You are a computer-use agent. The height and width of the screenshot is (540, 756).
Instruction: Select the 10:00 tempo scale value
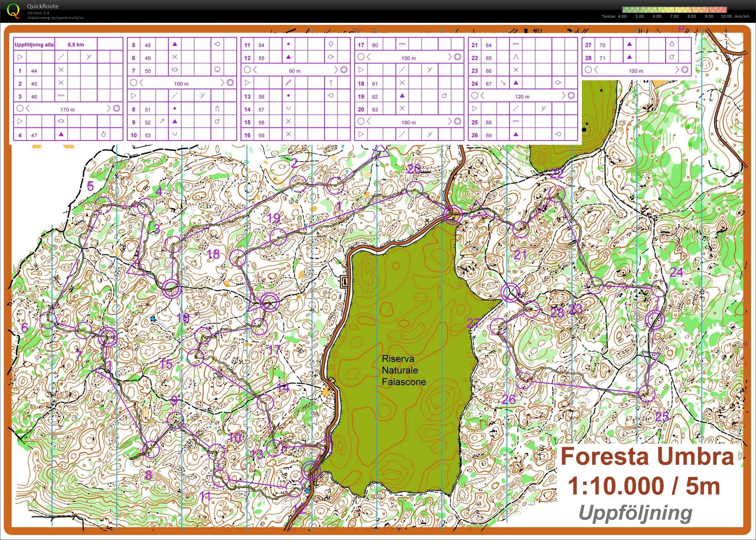[726, 16]
